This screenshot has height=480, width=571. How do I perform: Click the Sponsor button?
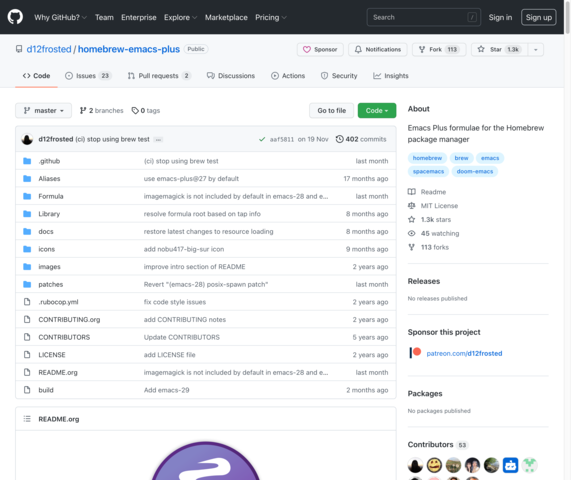coord(320,50)
